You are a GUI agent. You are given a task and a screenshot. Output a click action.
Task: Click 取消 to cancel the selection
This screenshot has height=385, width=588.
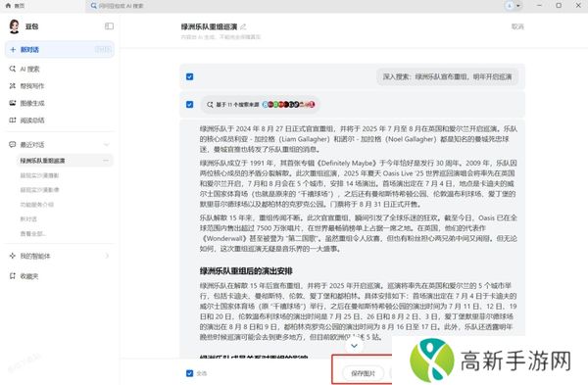(x=517, y=26)
